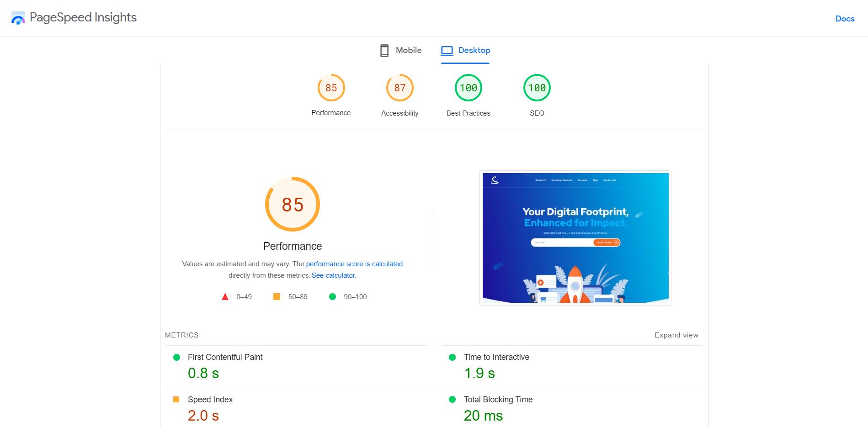The image size is (868, 427).
Task: Select the orange 50–89 legend marker
Action: (277, 296)
